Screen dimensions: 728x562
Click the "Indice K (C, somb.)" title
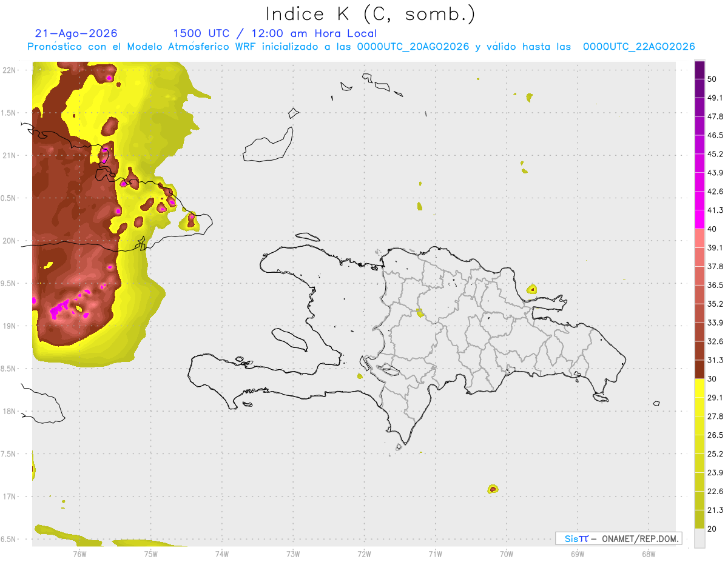pyautogui.click(x=371, y=14)
